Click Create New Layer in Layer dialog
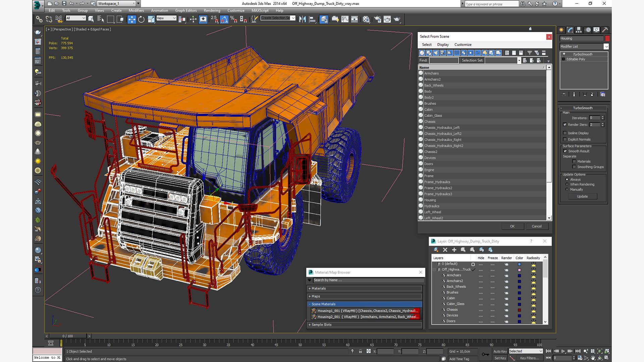Image resolution: width=644 pixels, height=362 pixels. 436,250
